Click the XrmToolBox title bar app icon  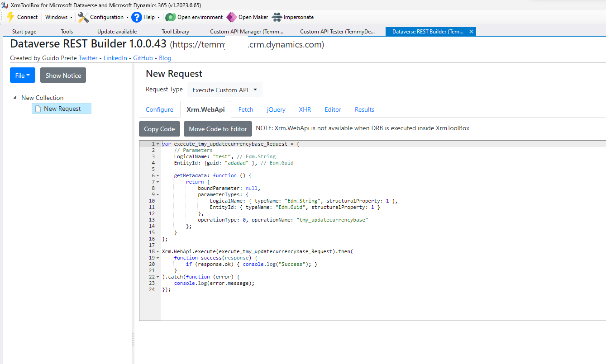click(5, 5)
